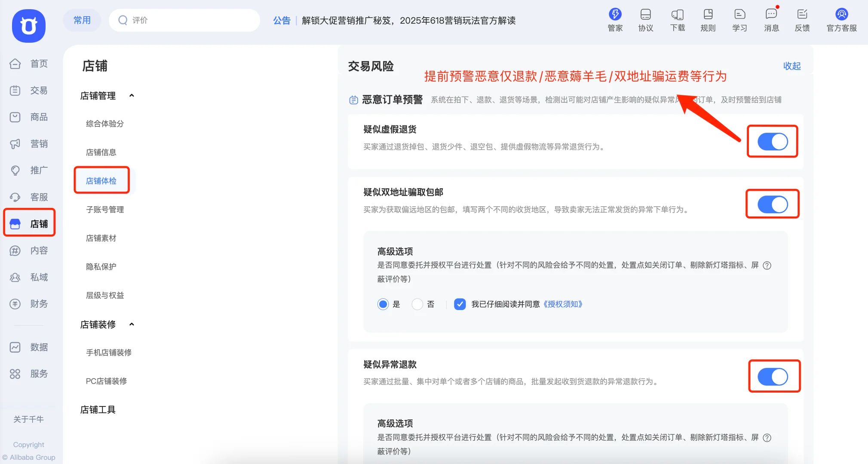Click the Qianniu logo icon
This screenshot has height=464, width=868.
tap(29, 26)
